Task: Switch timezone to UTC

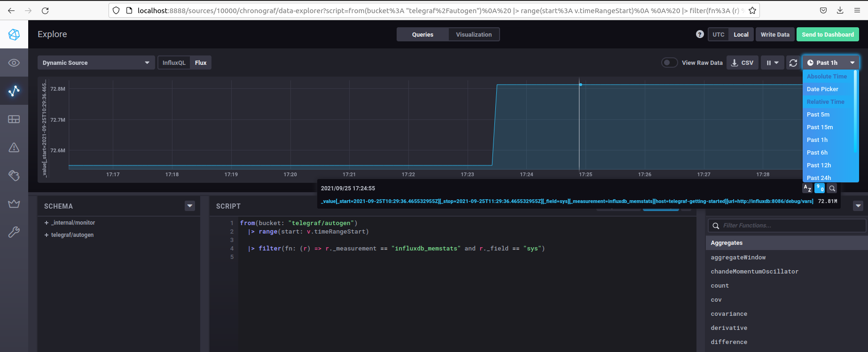Action: [718, 34]
